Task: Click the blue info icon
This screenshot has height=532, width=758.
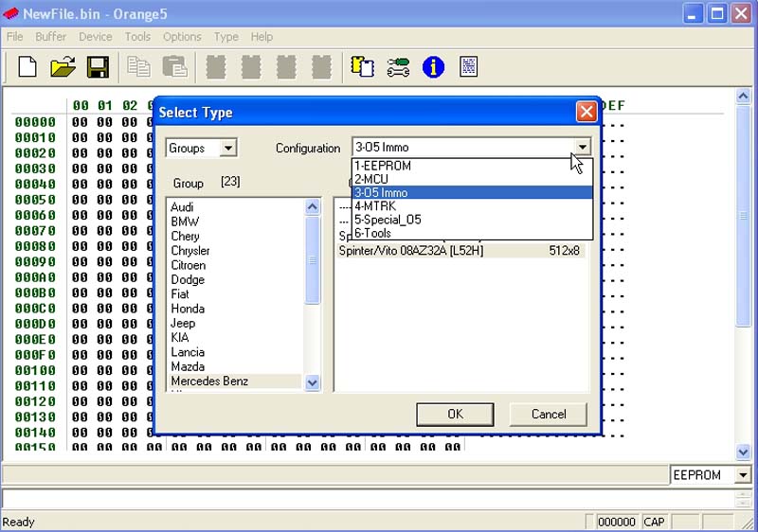Action: (433, 66)
